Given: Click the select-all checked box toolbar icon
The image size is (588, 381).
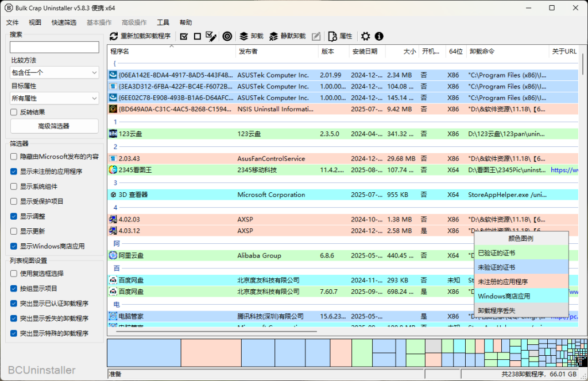Looking at the screenshot, I should pos(184,36).
